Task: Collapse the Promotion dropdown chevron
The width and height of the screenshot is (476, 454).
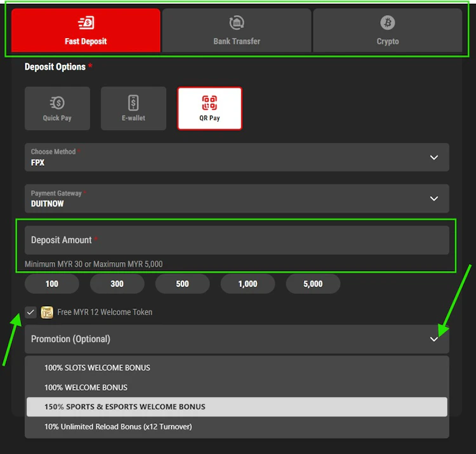Action: click(x=434, y=339)
